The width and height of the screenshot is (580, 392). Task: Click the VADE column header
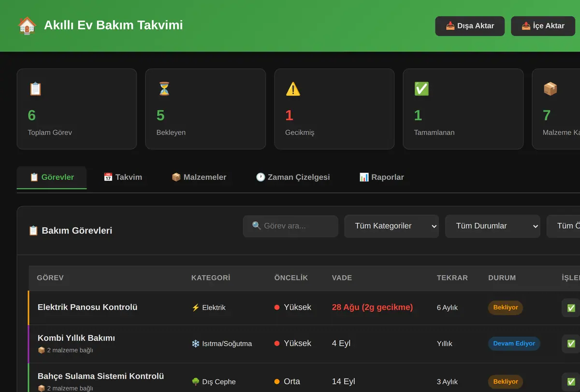342,278
